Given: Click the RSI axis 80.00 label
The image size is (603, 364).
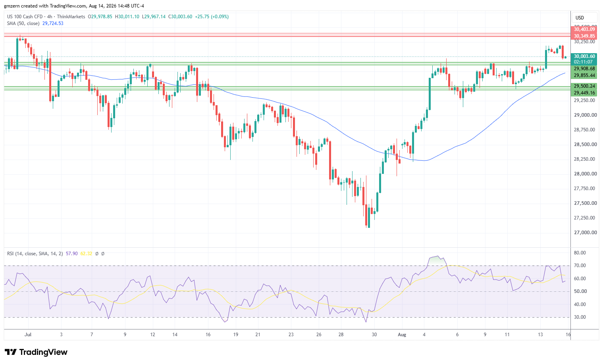Looking at the screenshot, I should pyautogui.click(x=580, y=253).
